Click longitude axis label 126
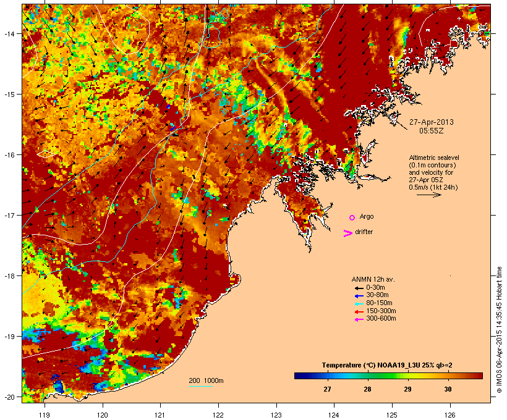The width and height of the screenshot is (507, 420). point(450,415)
